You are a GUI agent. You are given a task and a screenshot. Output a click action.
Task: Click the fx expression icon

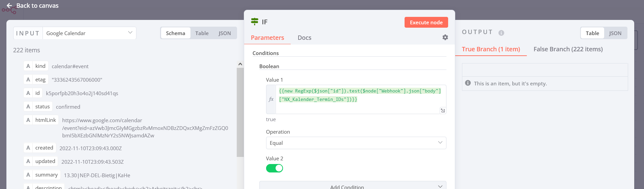[x=271, y=99]
